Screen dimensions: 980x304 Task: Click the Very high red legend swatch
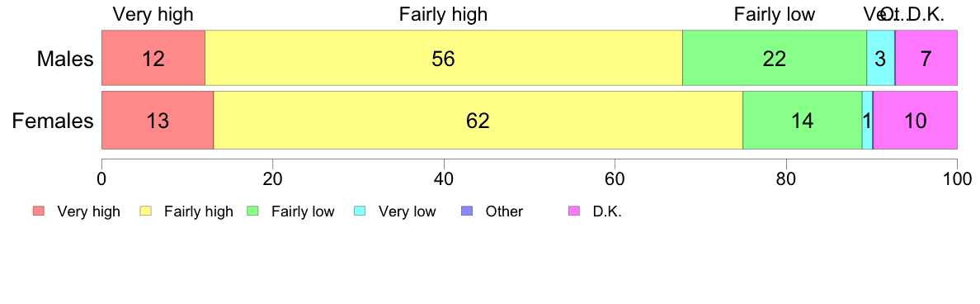click(x=39, y=211)
